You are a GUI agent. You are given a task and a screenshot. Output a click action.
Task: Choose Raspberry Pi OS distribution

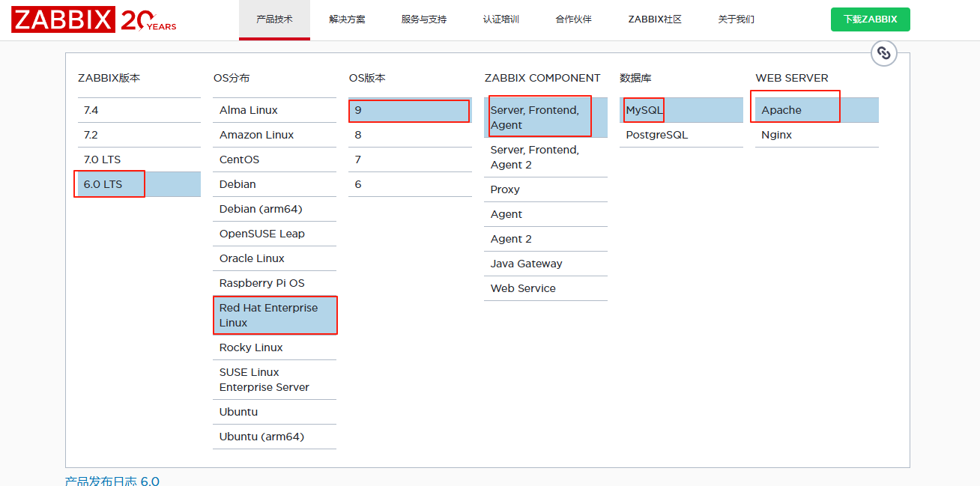275,283
